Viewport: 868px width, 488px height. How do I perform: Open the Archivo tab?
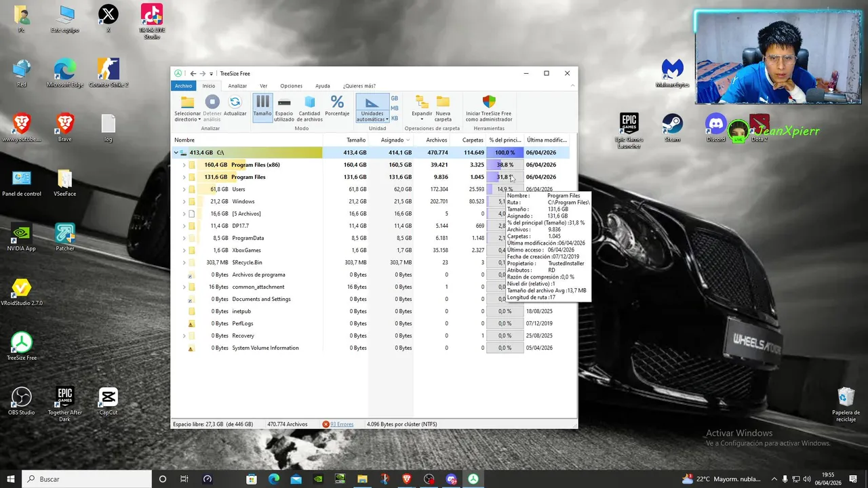tap(183, 86)
